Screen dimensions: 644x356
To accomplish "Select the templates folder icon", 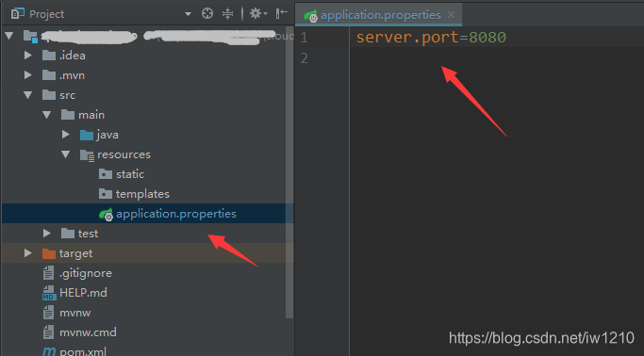I will coord(106,194).
